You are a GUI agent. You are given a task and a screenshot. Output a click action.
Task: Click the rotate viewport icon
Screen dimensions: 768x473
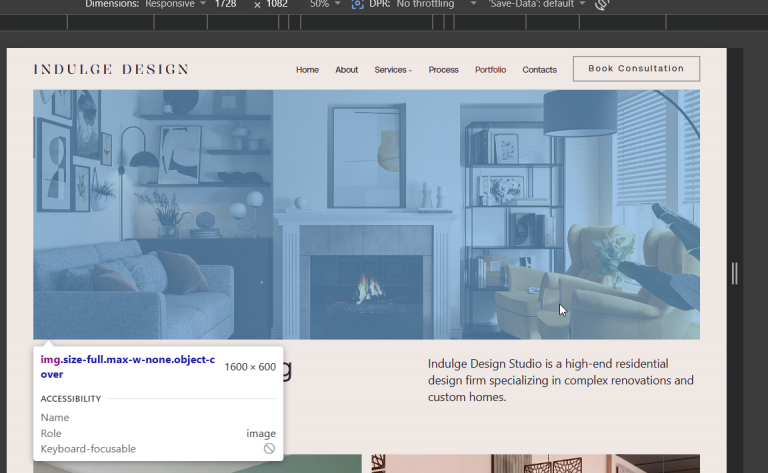tap(602, 4)
